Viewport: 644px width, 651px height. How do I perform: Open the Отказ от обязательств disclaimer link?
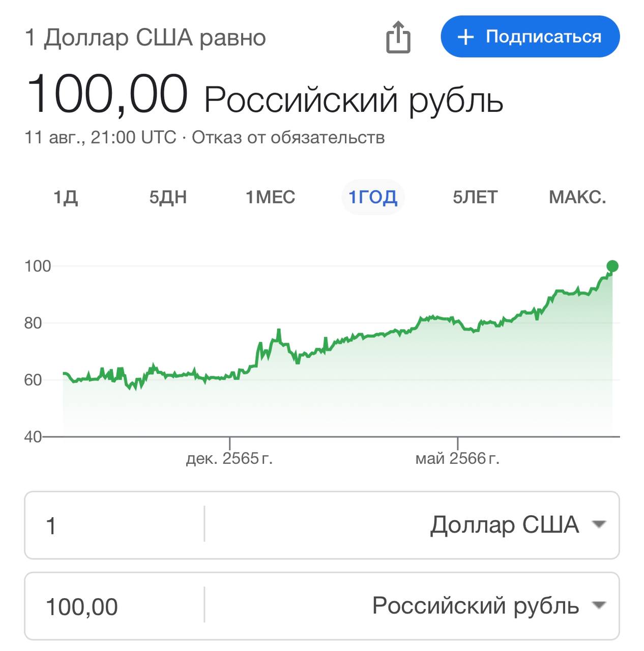click(288, 137)
